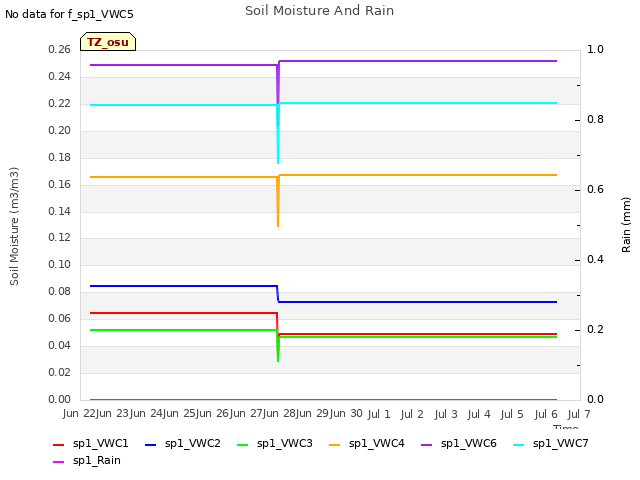Click the chart title Soil Moisture And Rain

(320, 11)
